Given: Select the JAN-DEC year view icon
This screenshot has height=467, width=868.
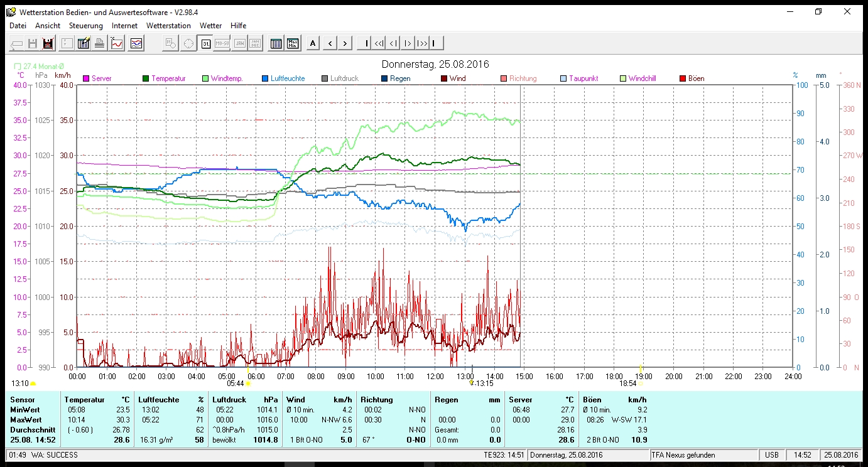Looking at the screenshot, I should 255,43.
